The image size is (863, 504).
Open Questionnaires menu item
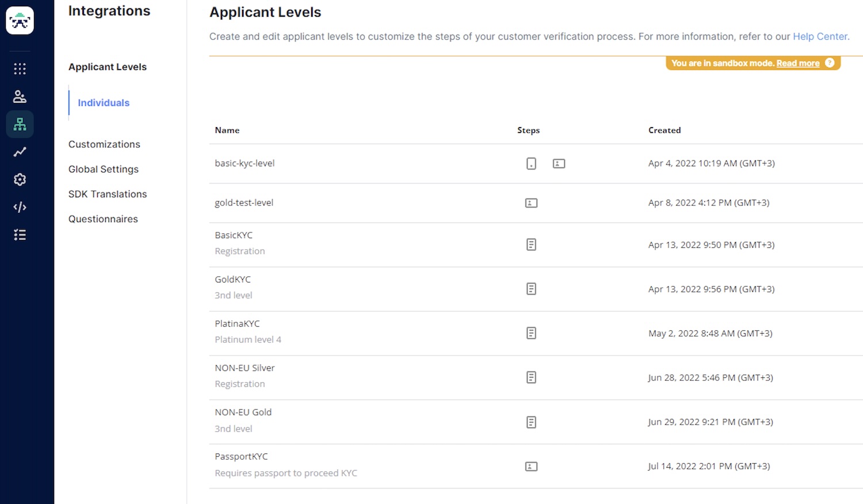click(103, 219)
